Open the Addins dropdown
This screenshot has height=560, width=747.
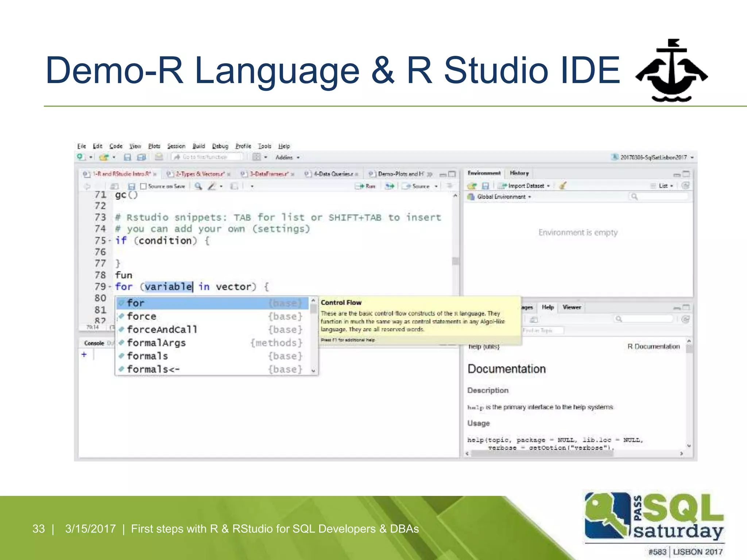[x=287, y=157]
